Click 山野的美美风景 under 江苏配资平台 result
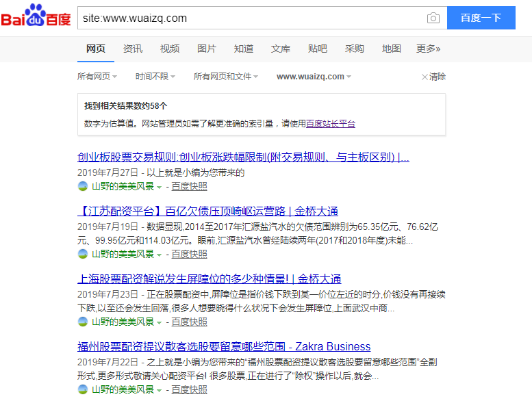 [123, 255]
